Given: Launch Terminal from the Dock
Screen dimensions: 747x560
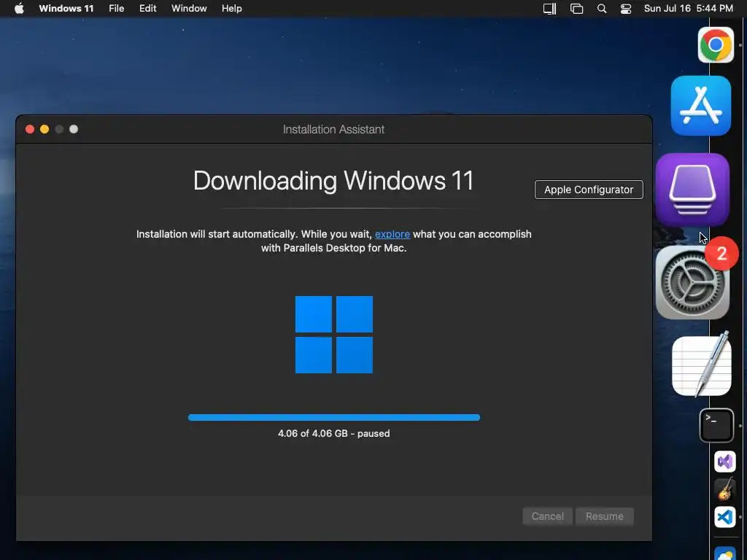Looking at the screenshot, I should pyautogui.click(x=716, y=425).
